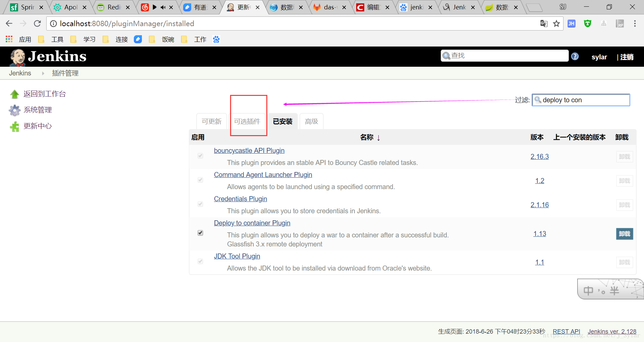This screenshot has width=644, height=342.
Task: Open the 工具 bookmark folder
Action: click(51, 40)
